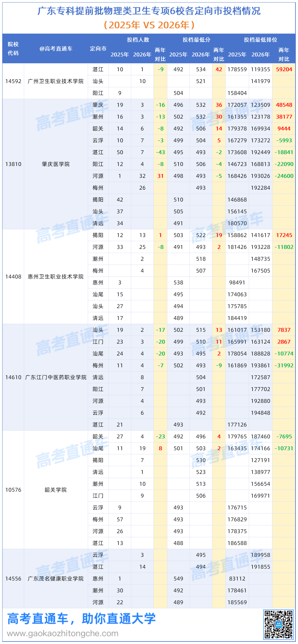Select school code '14556'
Image resolution: width=298 pixels, height=644 pixels.
pos(13,579)
